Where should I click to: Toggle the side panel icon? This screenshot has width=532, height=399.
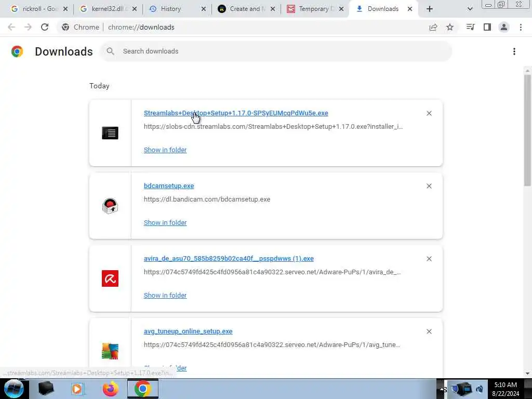pos(487,27)
